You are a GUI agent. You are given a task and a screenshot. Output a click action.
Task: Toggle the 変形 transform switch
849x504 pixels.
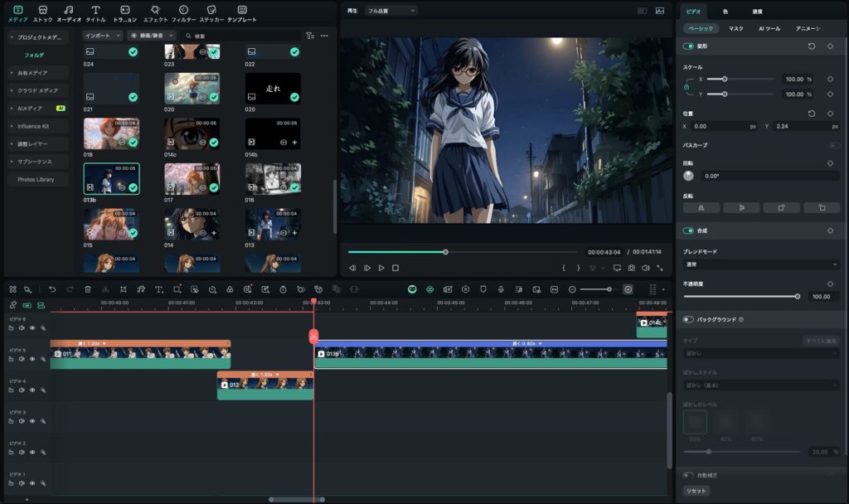tap(688, 46)
